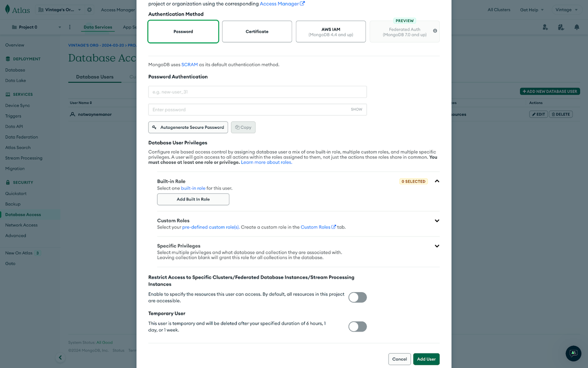This screenshot has height=368, width=588.
Task: Enable Restrict Access to Specific Clusters toggle
Action: click(357, 297)
